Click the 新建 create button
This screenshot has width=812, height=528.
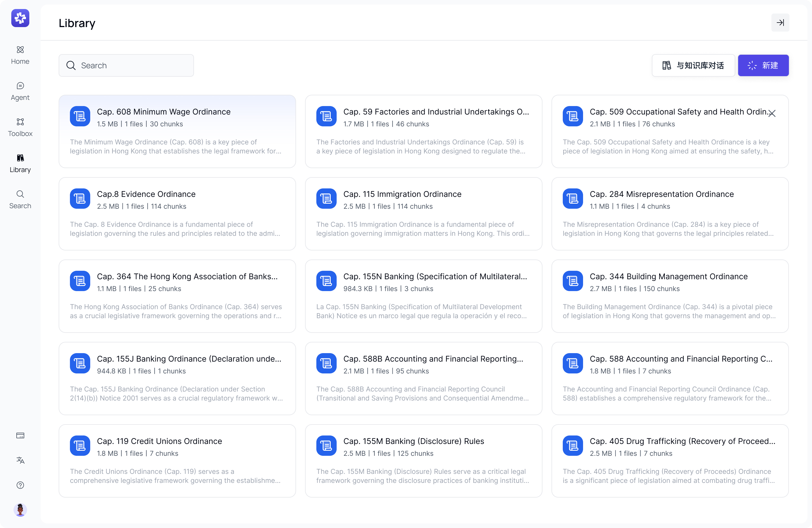pyautogui.click(x=763, y=65)
